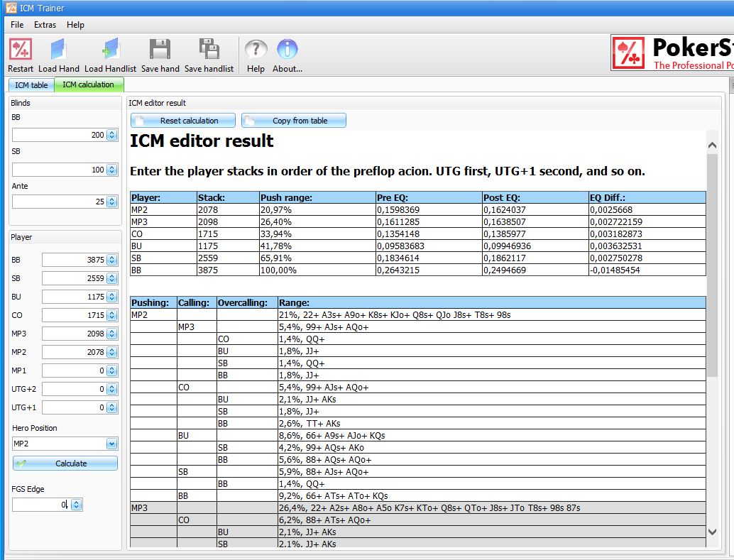Click MP2 push range cell 20,97%
Viewport: 734px width, 560px height.
click(317, 210)
